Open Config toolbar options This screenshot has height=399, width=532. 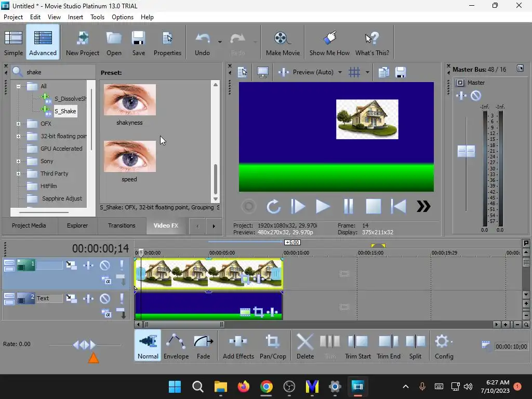tap(444, 346)
